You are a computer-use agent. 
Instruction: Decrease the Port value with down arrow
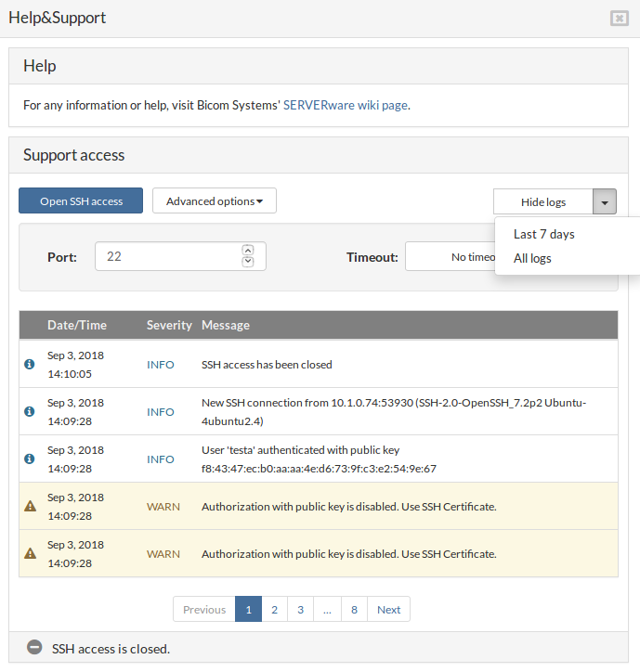(x=247, y=262)
